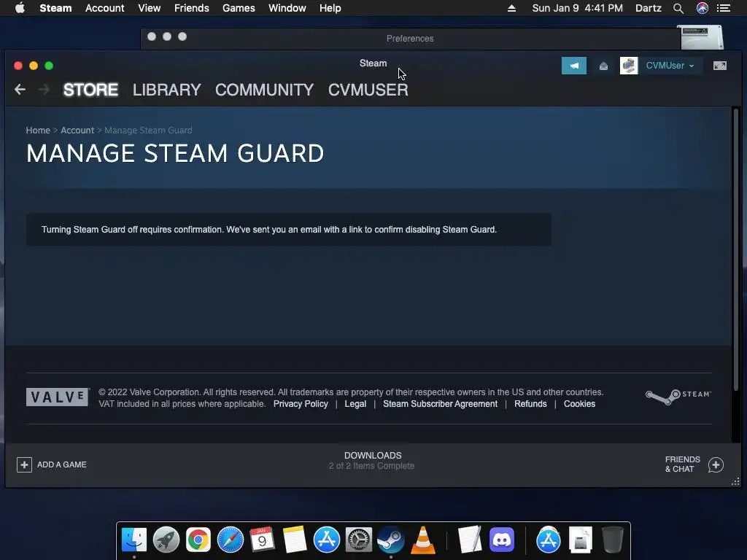Follow the Account breadcrumb link

77,131
